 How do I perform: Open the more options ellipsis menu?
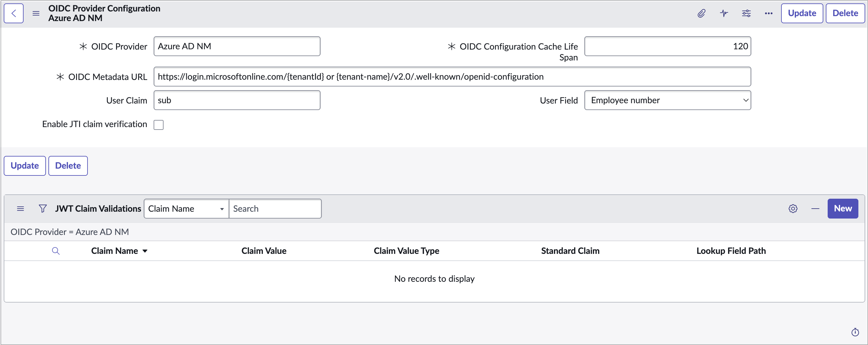click(768, 13)
